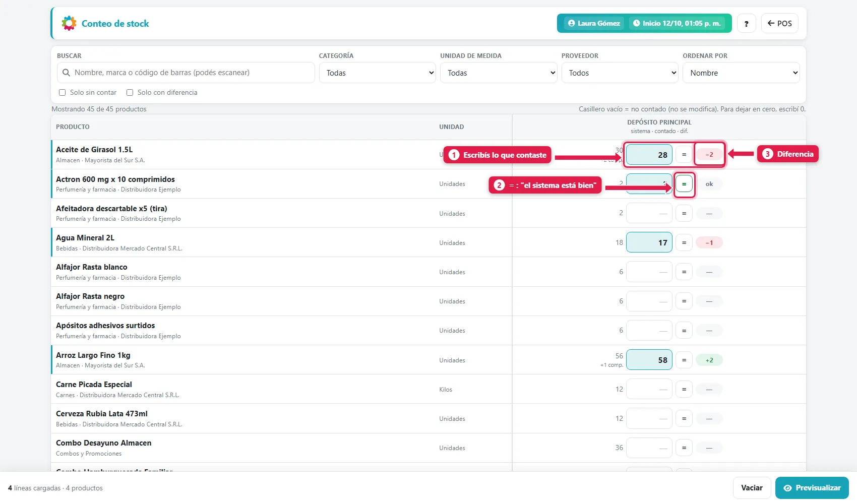Click equals button for Alfajor Rasta negro

(x=684, y=301)
